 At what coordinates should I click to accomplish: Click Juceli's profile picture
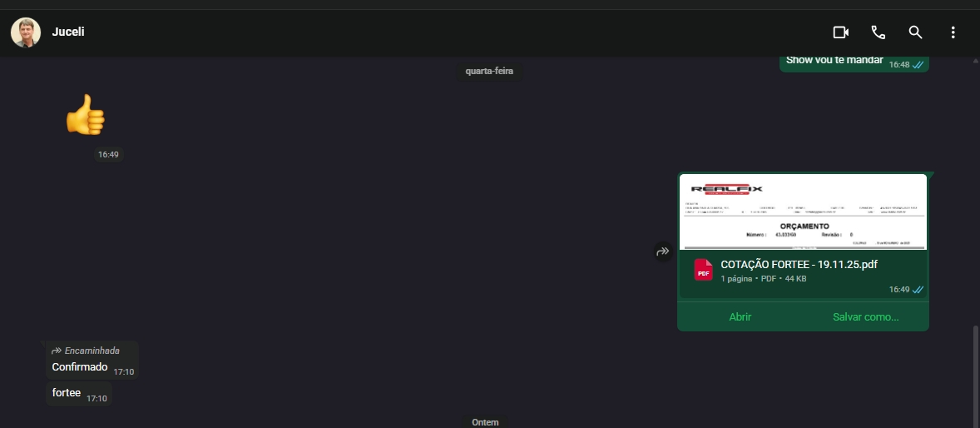pos(25,32)
